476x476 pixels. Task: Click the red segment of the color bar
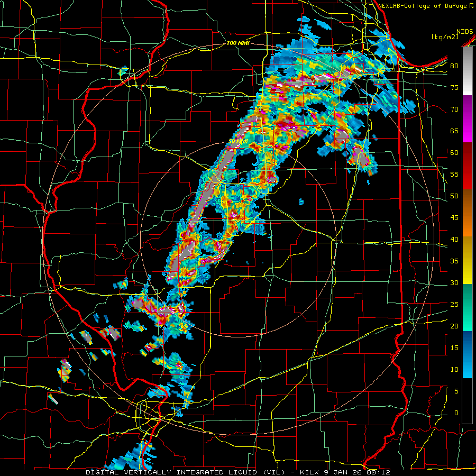(467, 166)
